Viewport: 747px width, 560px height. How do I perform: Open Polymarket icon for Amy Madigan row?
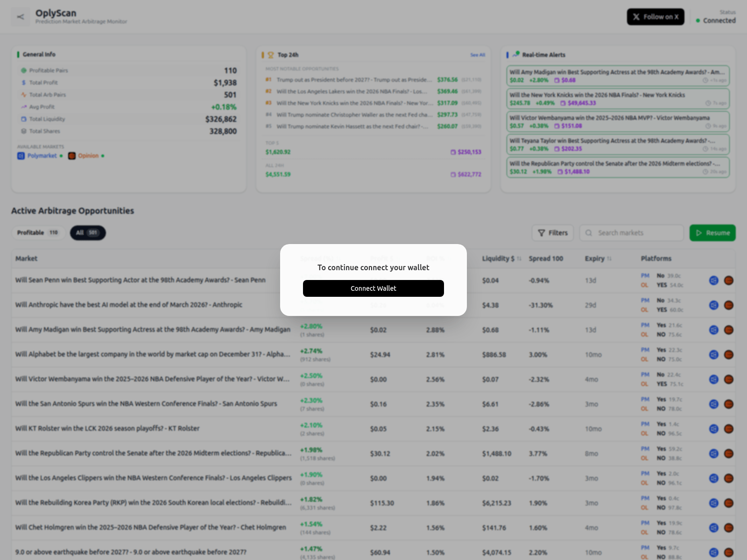pyautogui.click(x=714, y=330)
